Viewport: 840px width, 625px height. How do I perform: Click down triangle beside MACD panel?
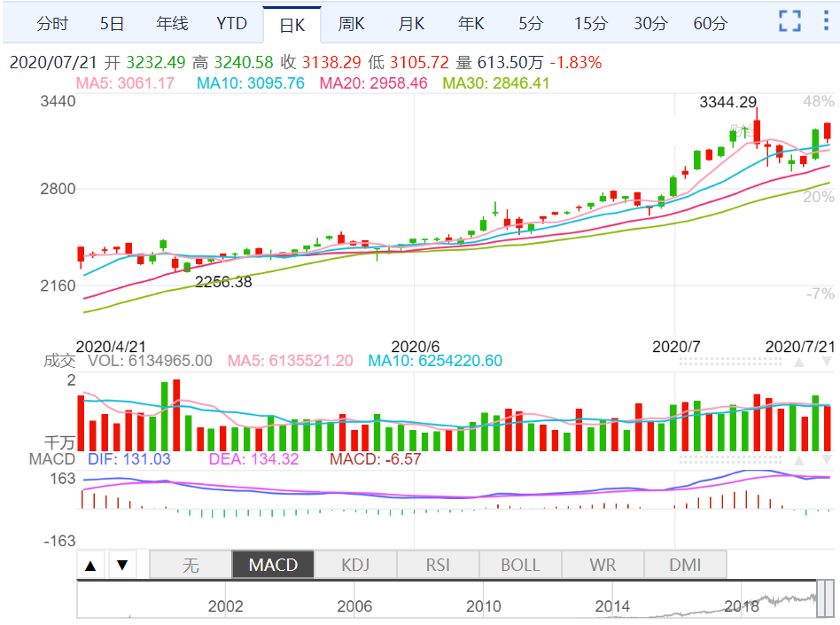[x=827, y=460]
